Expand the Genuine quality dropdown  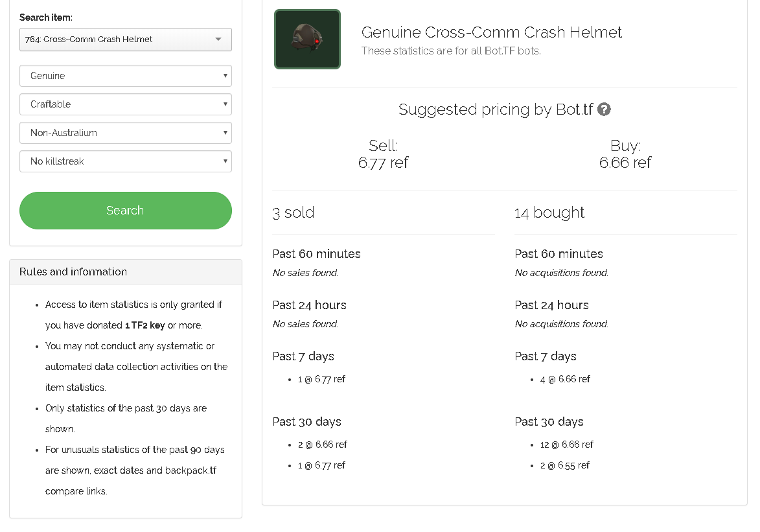[x=126, y=76]
